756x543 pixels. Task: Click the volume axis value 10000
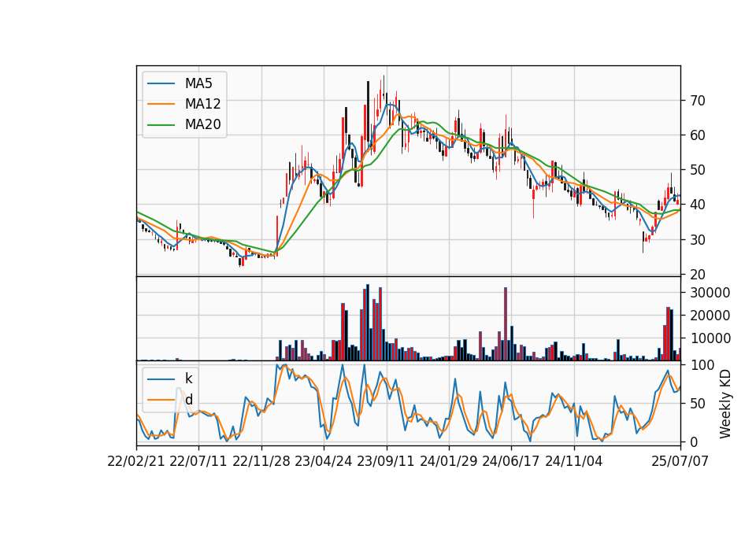[x=710, y=338]
